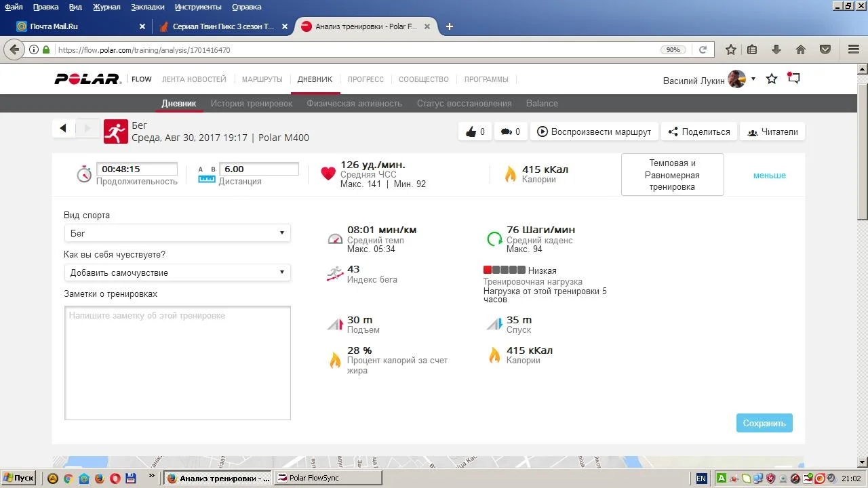The height and width of the screenshot is (488, 868).
Task: Click the green A icon in the system tray
Action: (x=722, y=478)
